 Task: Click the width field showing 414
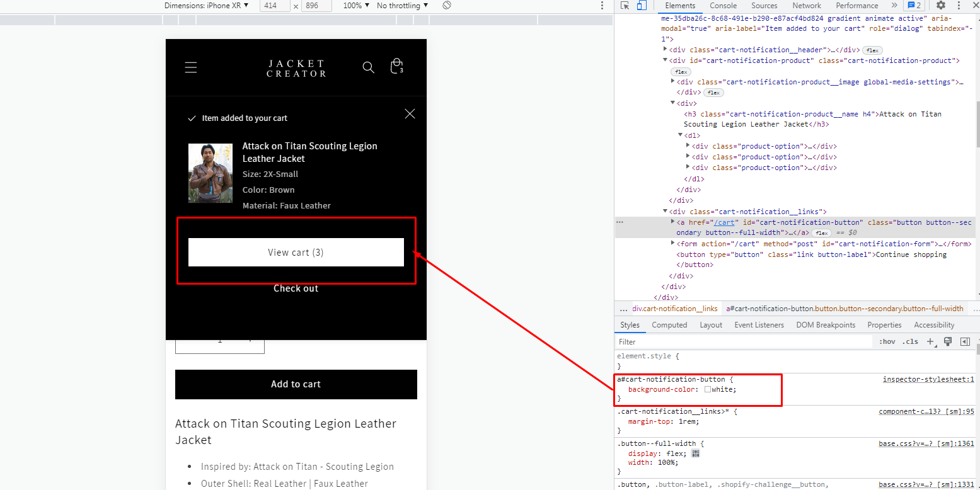click(x=274, y=6)
